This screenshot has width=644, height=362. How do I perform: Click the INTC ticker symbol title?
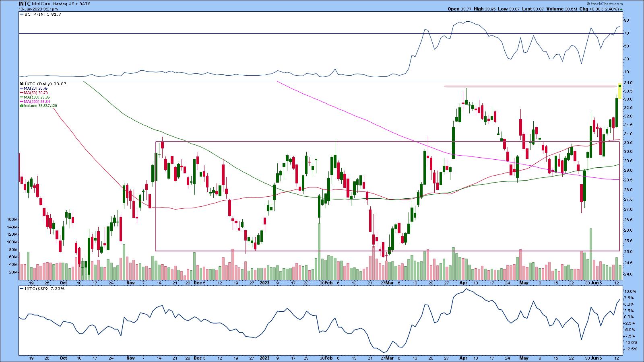[25, 3]
